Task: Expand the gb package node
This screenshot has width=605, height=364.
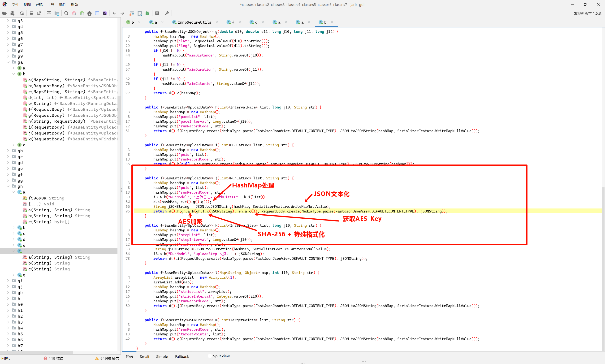Action: [x=8, y=151]
